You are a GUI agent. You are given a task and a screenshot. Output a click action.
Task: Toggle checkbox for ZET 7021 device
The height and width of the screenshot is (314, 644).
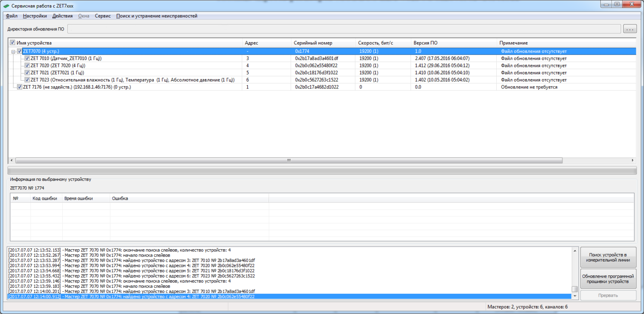(27, 73)
